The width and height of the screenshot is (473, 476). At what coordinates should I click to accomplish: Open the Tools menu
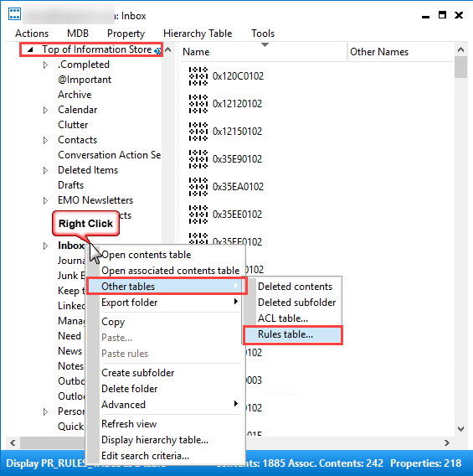(x=263, y=34)
